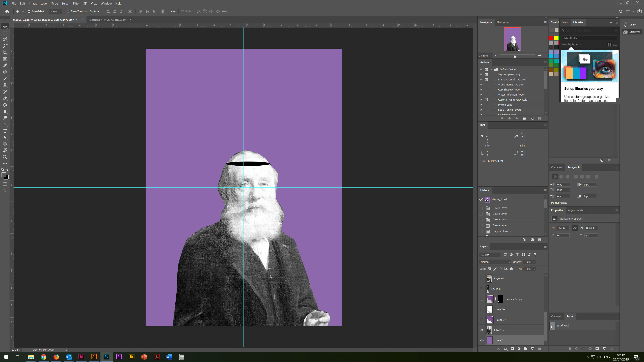
Task: Select the Rectangular Marquee tool
Action: click(x=5, y=33)
